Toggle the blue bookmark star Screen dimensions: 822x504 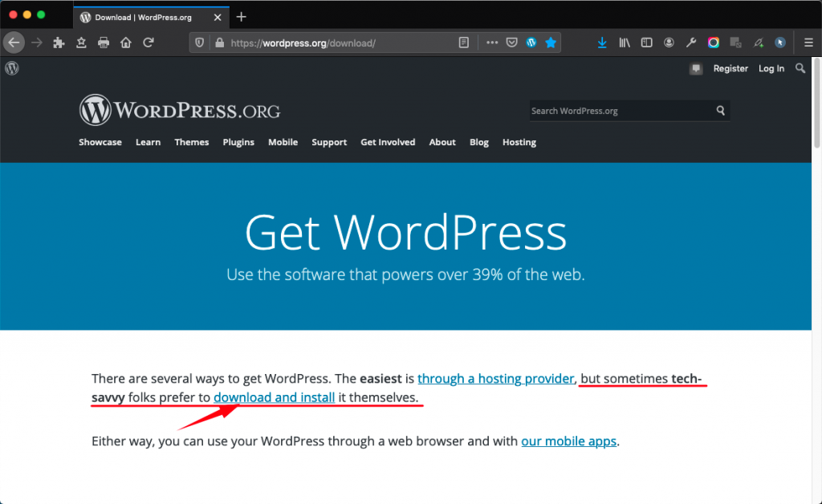point(551,43)
